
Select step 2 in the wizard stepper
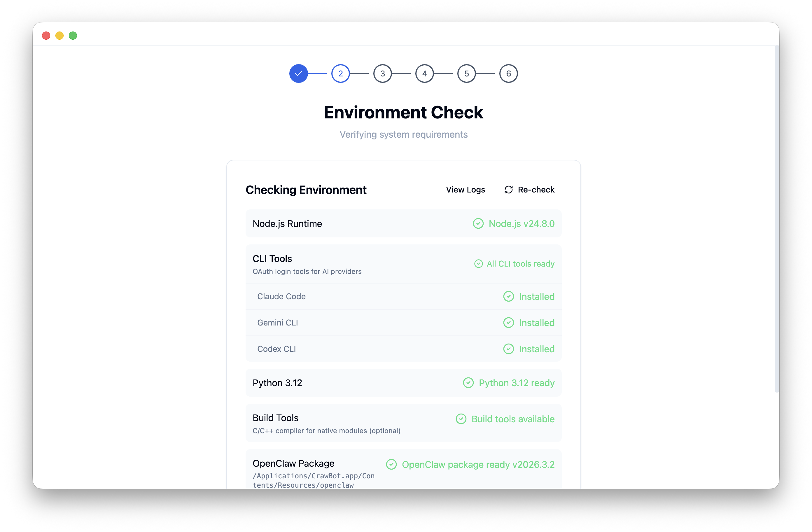click(x=340, y=73)
